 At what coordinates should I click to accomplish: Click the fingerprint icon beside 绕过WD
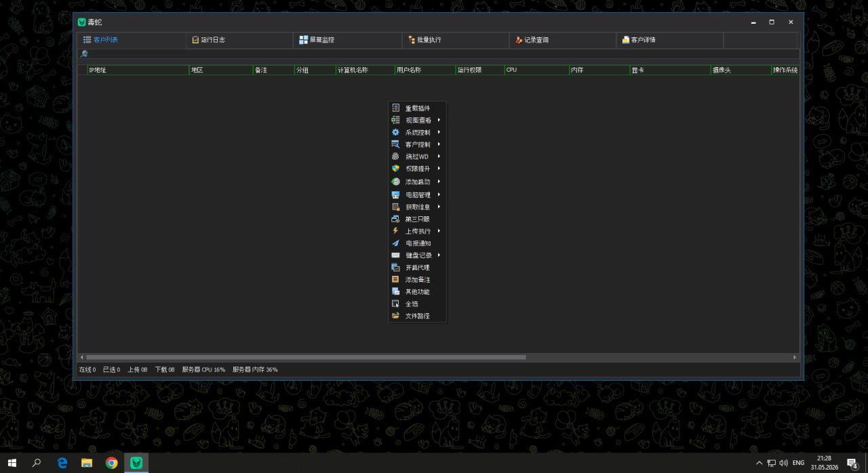point(396,157)
